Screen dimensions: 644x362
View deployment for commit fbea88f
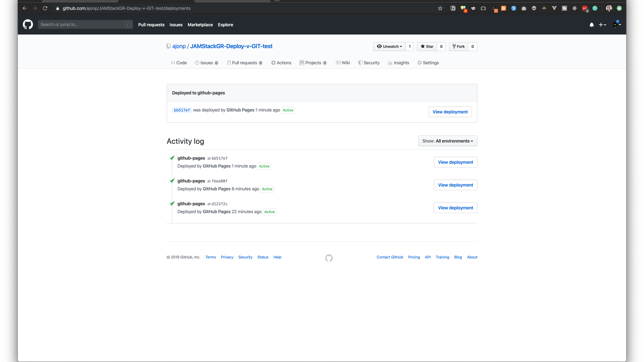point(455,185)
